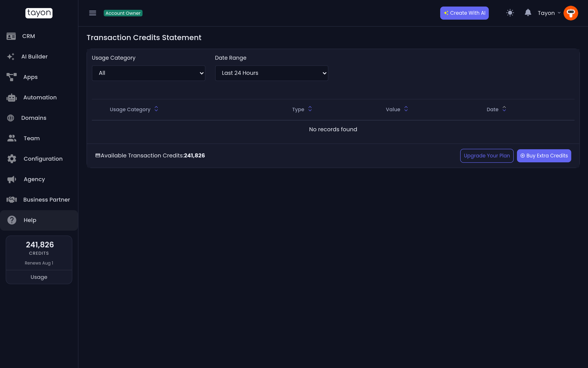Click Buy Extra Credits button
This screenshot has height=368, width=588.
pos(544,156)
